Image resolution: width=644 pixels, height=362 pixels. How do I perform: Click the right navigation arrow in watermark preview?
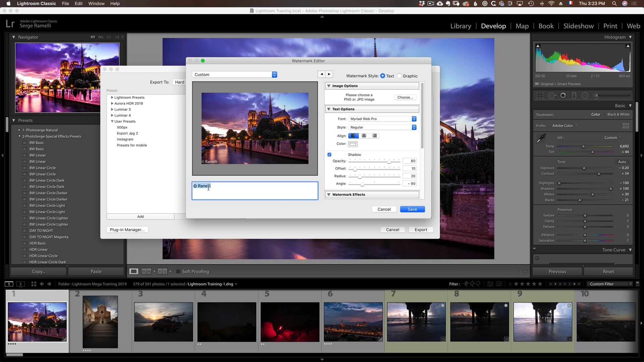[329, 74]
